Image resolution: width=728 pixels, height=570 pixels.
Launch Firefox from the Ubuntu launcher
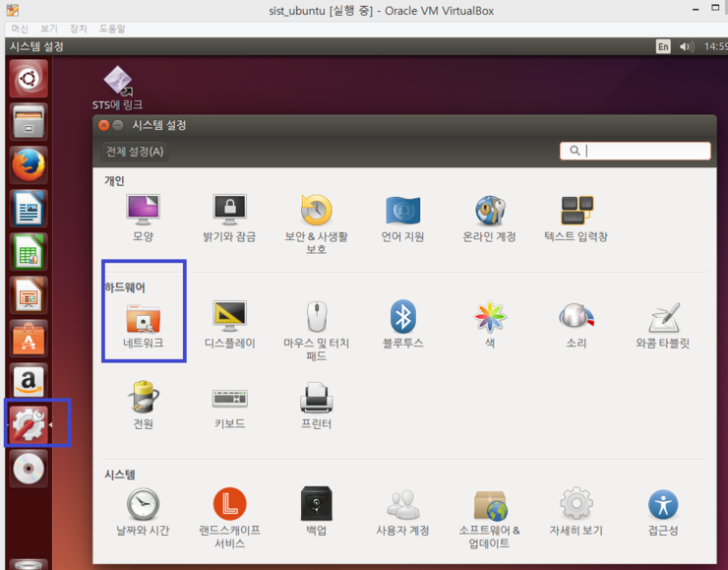29,163
